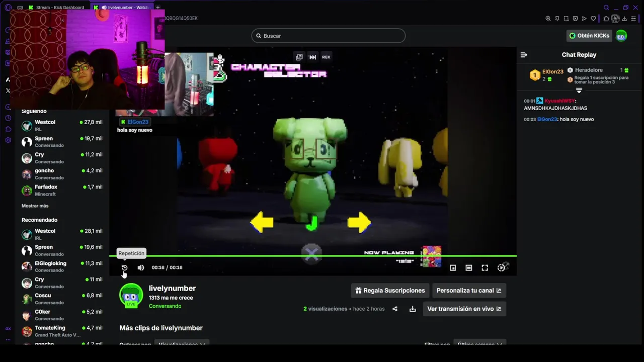This screenshot has width=644, height=362.
Task: Open the livelynumber channel name link
Action: 172,288
